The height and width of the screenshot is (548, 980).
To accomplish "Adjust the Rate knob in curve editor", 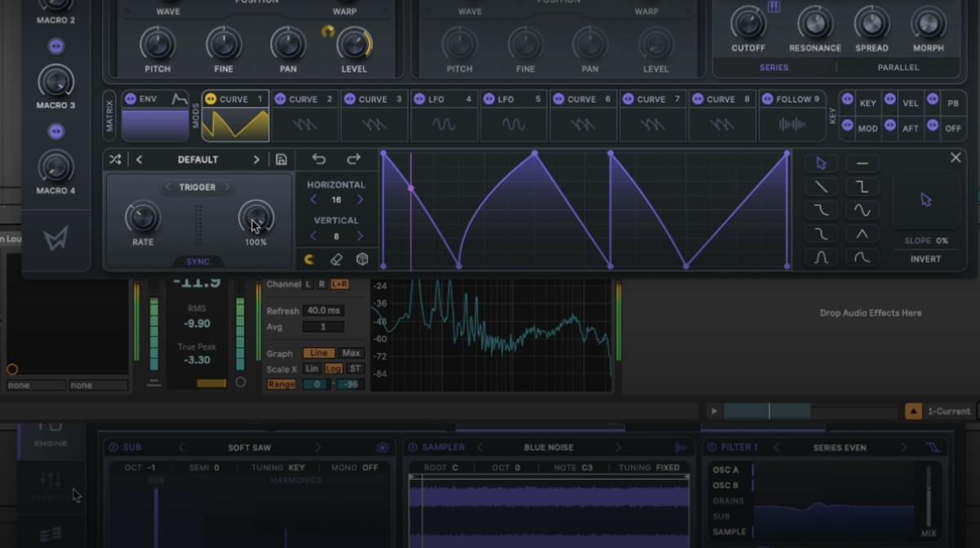I will (x=143, y=217).
